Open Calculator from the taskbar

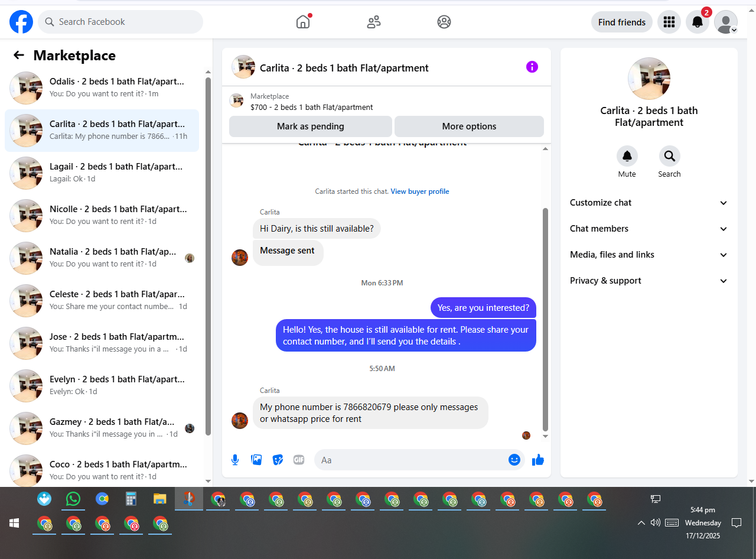pyautogui.click(x=131, y=499)
